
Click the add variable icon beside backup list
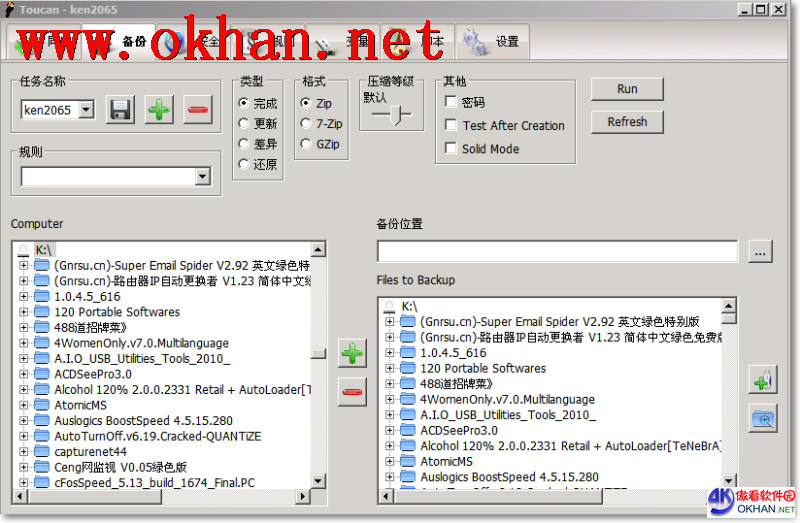tap(763, 380)
